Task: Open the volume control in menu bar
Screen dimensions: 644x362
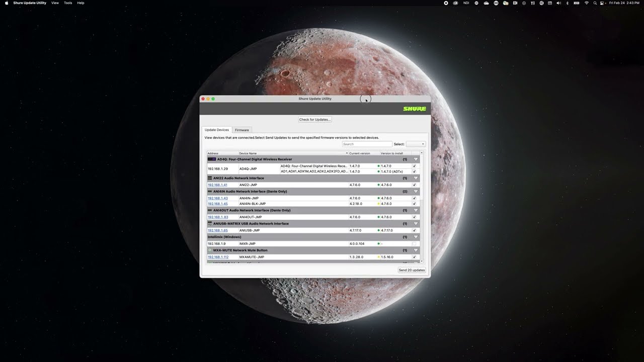Action: pos(558,3)
